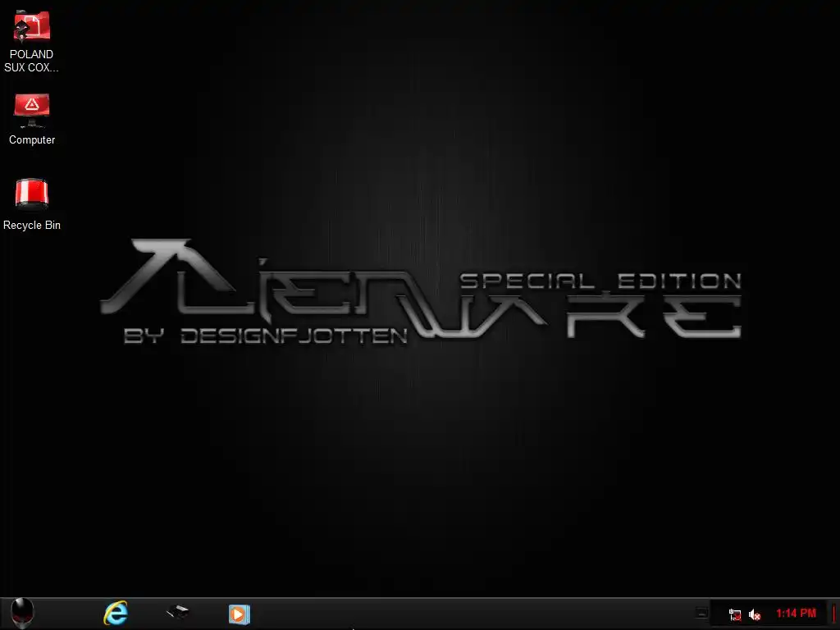Viewport: 840px width, 630px height.
Task: Click the muted volume tray icon
Action: click(x=755, y=614)
